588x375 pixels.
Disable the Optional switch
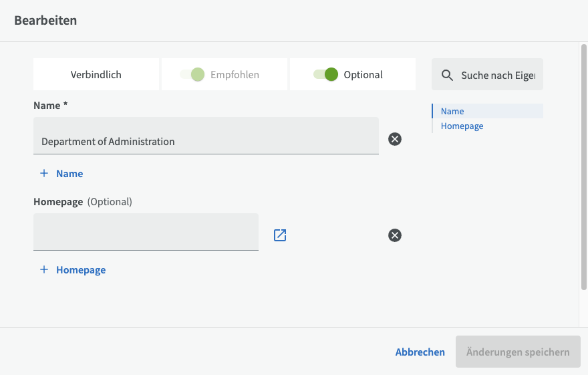[x=326, y=75]
